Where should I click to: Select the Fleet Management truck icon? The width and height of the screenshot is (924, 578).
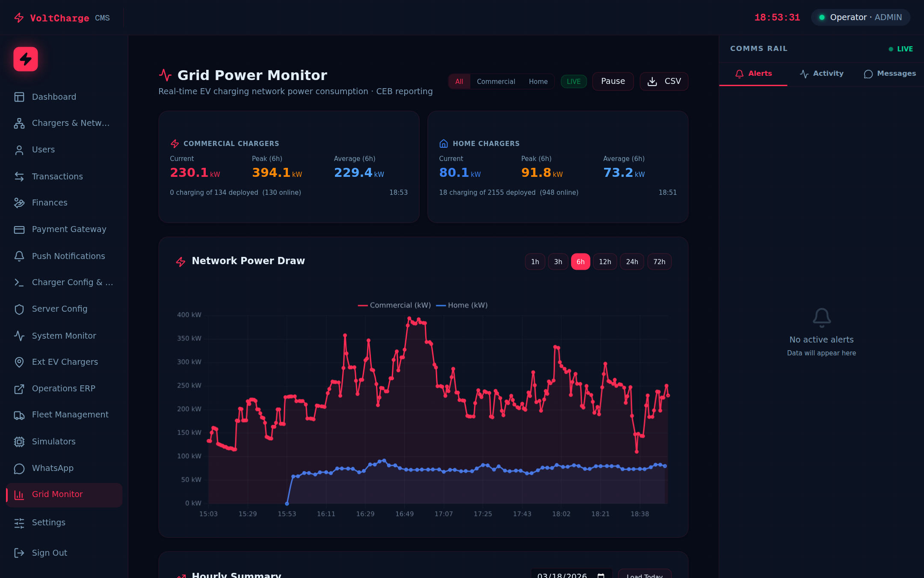pyautogui.click(x=19, y=415)
